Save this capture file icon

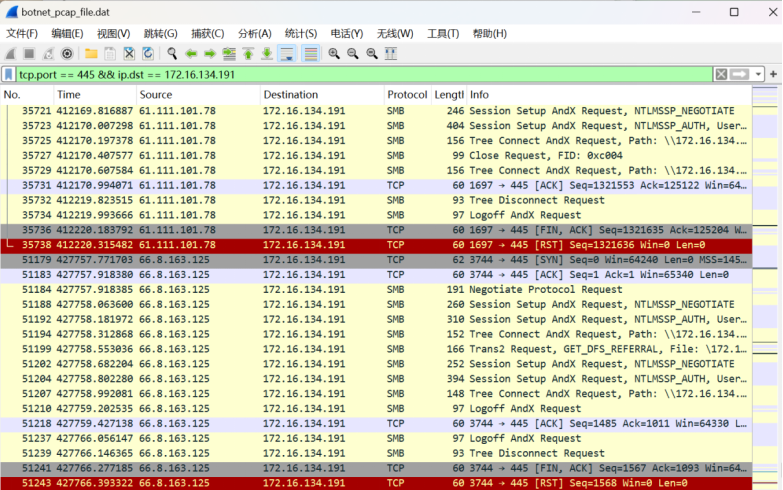pyautogui.click(x=110, y=53)
